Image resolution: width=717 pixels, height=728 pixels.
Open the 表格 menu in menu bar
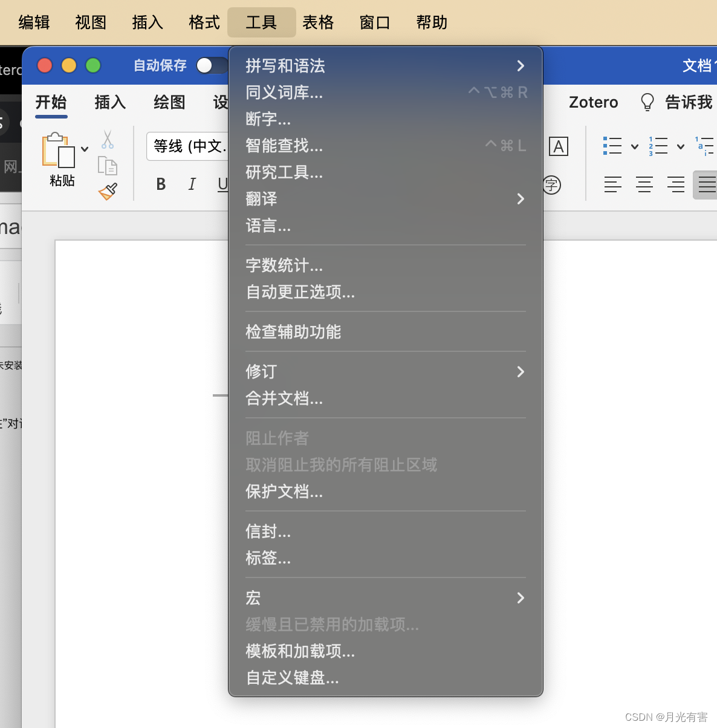click(x=319, y=22)
